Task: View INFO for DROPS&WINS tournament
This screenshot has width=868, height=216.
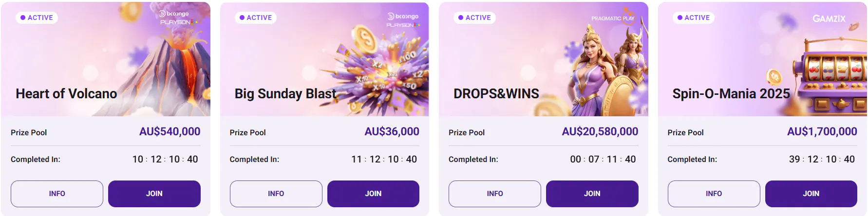Action: click(495, 194)
